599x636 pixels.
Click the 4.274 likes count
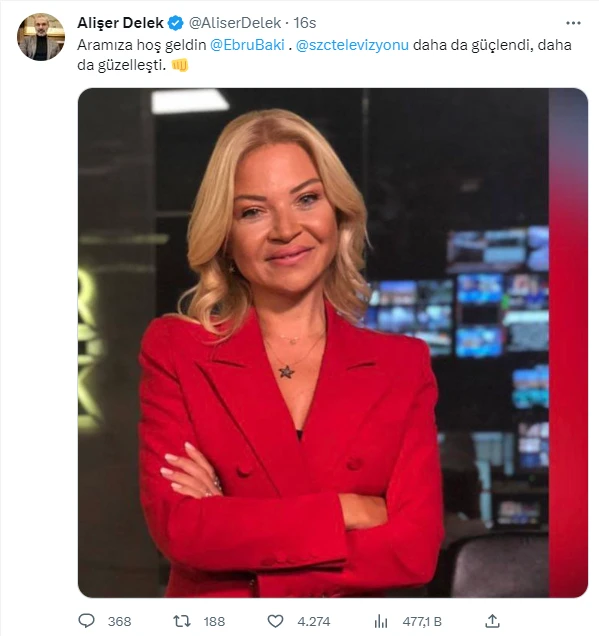tap(314, 621)
